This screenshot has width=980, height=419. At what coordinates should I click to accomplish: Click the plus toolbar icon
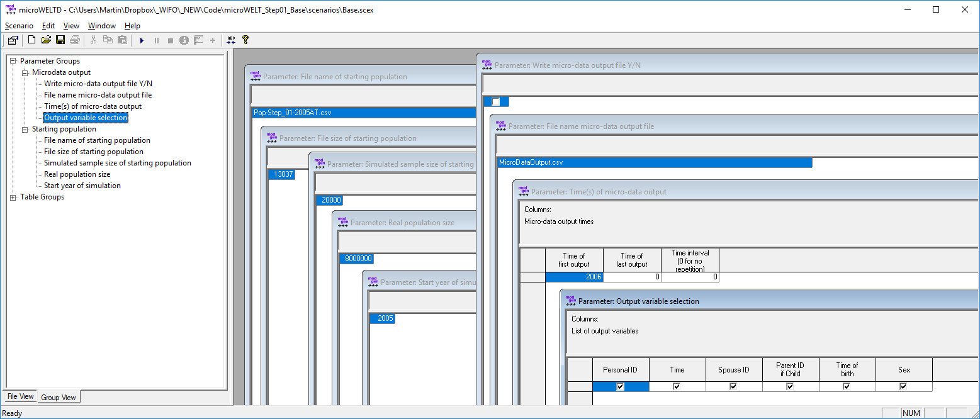point(213,40)
